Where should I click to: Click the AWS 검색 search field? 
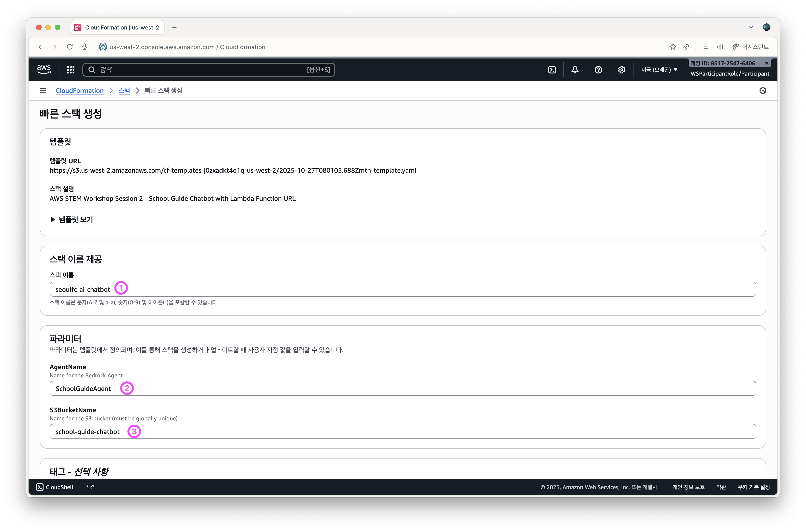tap(209, 69)
